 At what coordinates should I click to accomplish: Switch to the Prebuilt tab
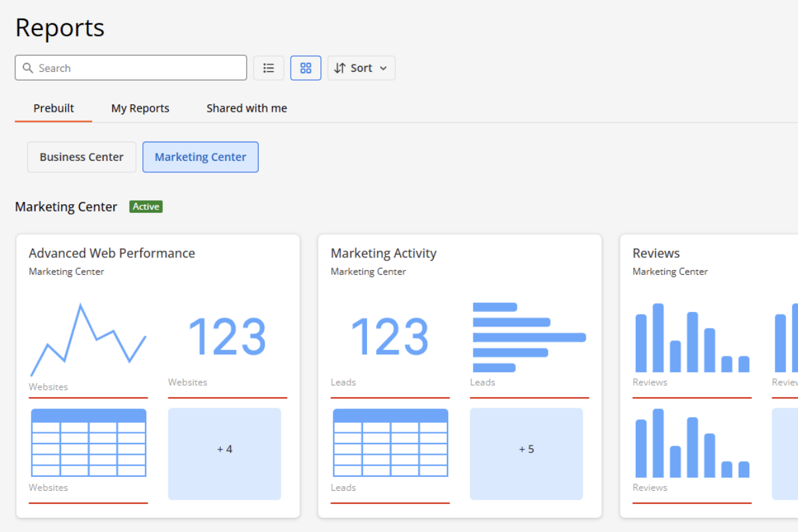point(54,108)
